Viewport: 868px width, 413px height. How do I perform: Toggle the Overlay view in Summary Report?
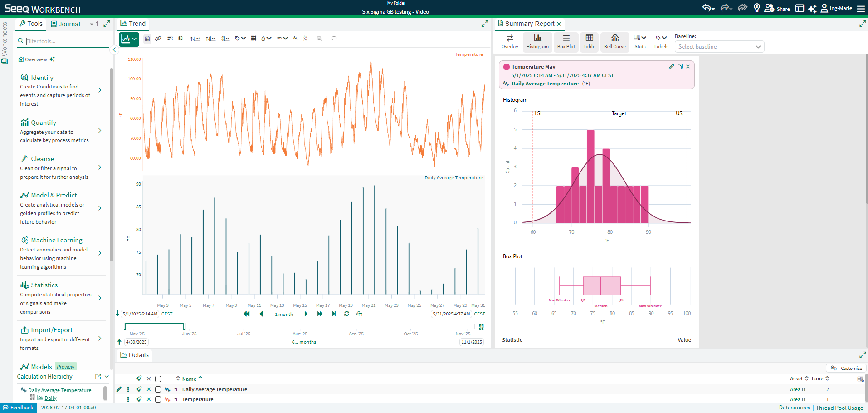[x=510, y=42]
